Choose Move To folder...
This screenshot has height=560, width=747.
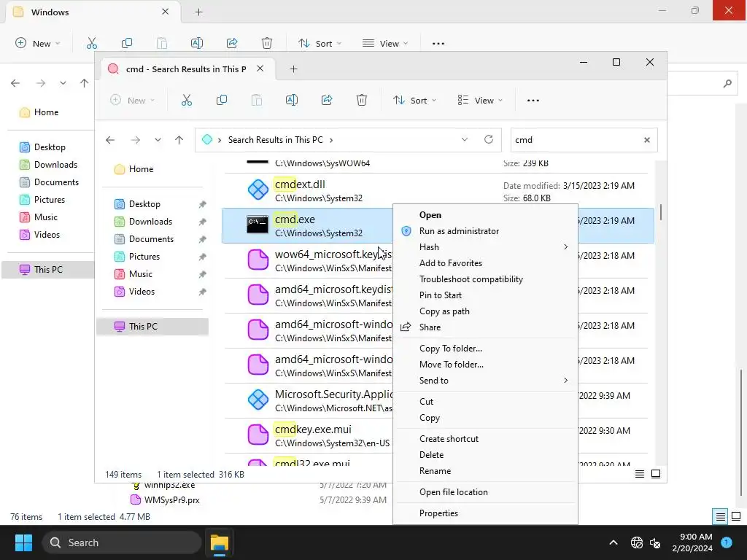485,365
